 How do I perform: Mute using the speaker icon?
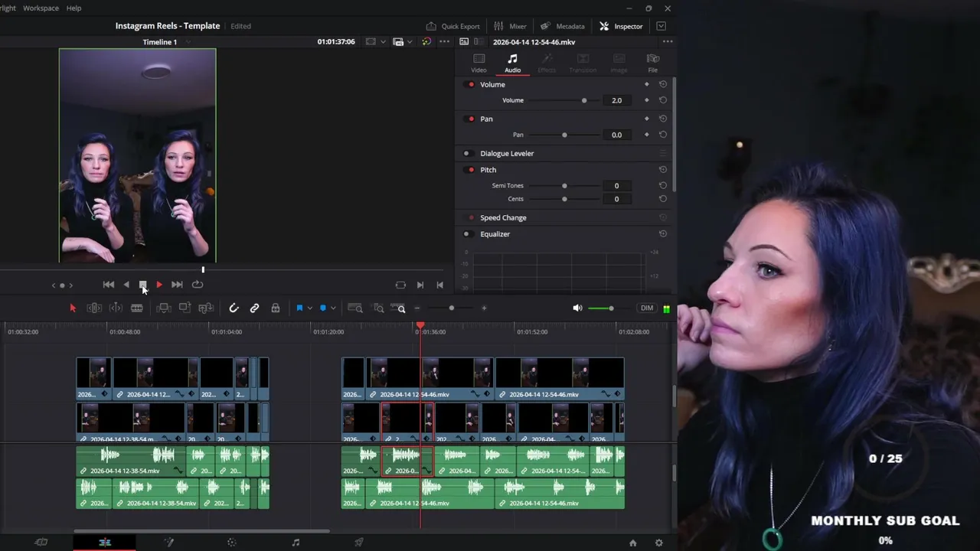tap(577, 308)
